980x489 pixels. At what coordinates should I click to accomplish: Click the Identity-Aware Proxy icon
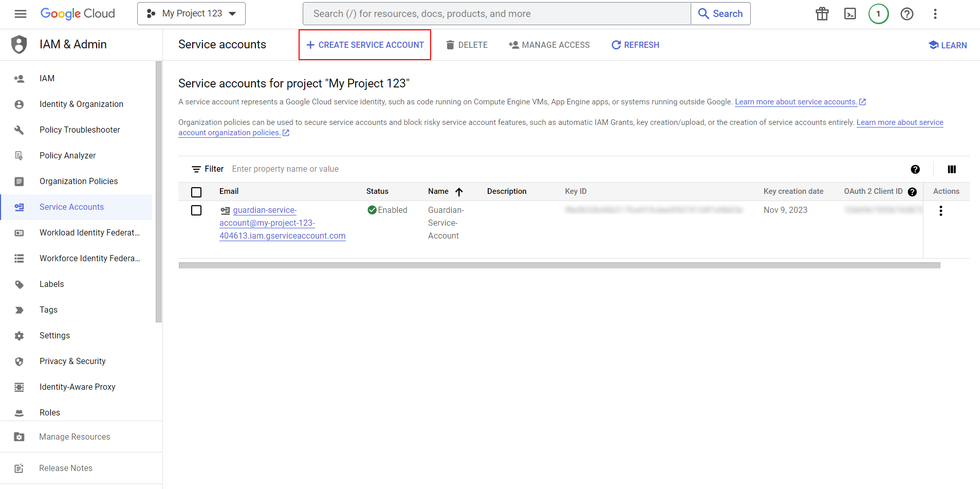coord(19,387)
